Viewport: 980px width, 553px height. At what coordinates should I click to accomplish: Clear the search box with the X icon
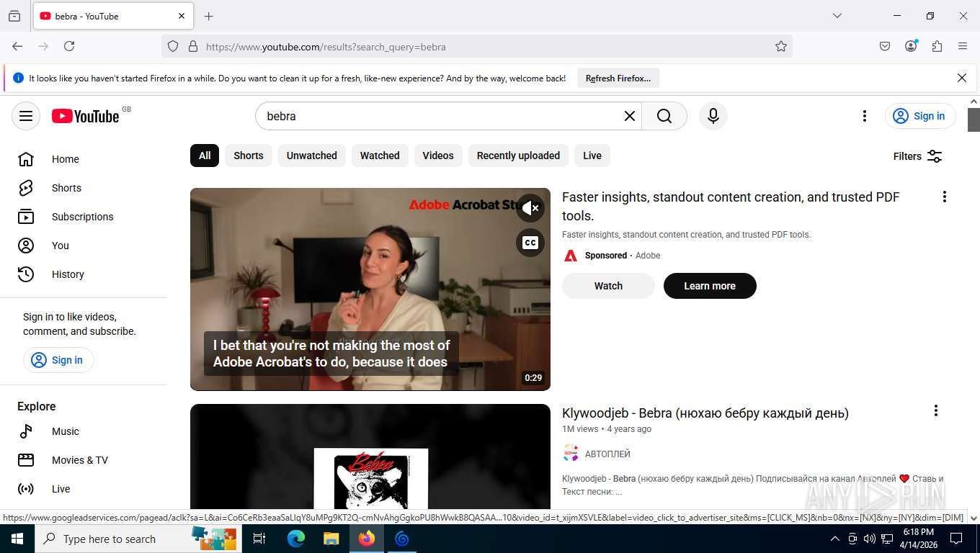(629, 116)
